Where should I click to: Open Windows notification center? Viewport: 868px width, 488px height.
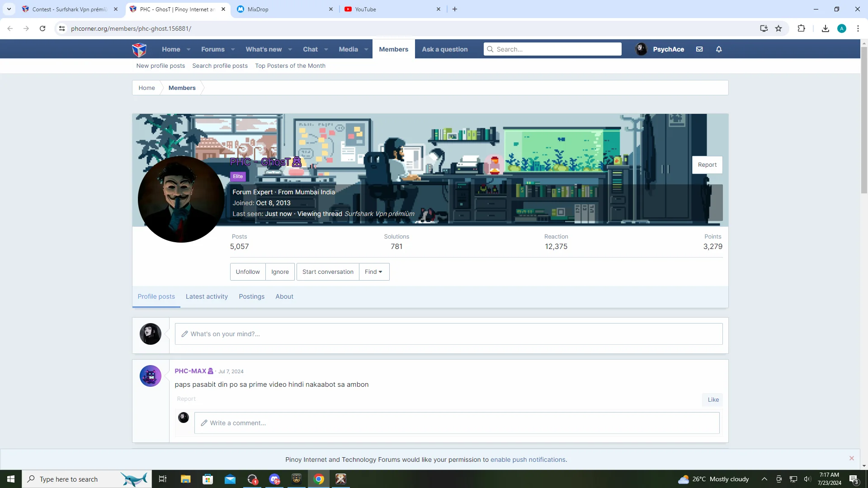[x=854, y=479]
